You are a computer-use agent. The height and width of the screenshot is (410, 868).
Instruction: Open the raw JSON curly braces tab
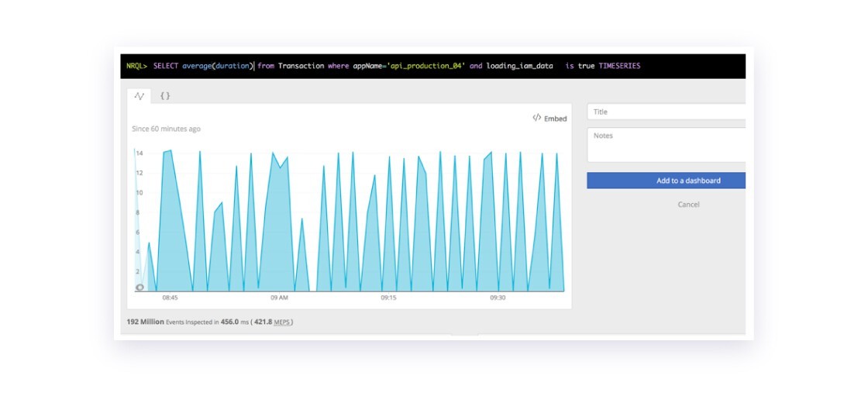[x=165, y=96]
